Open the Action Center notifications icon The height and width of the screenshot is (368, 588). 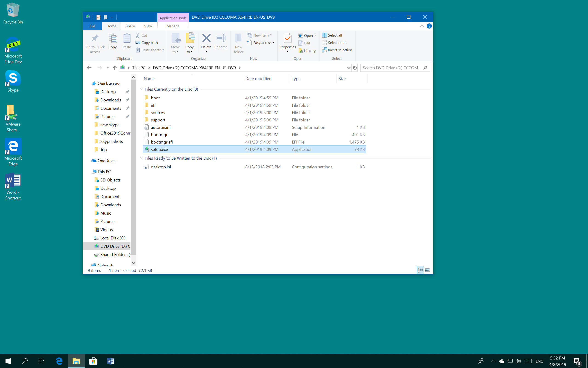(x=577, y=361)
